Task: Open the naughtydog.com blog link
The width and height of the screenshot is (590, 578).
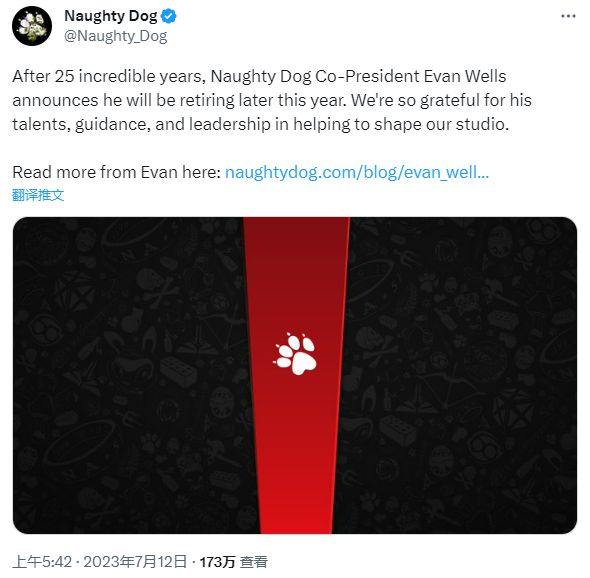Action: click(x=357, y=172)
